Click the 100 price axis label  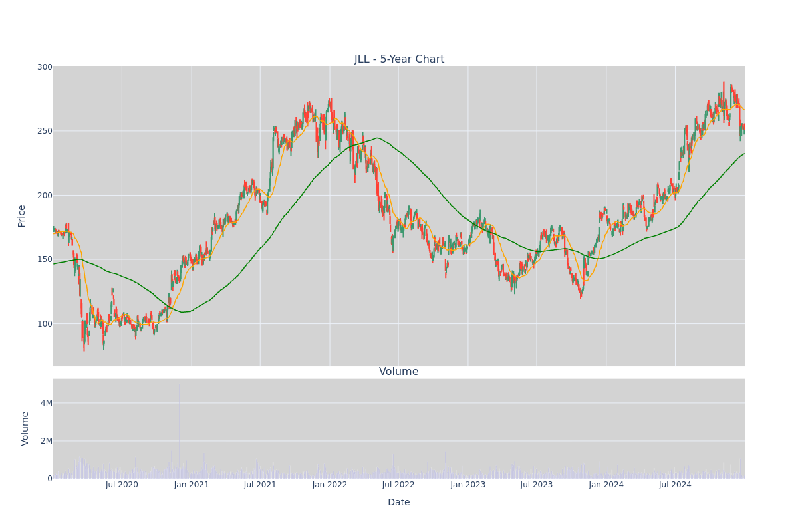pyautogui.click(x=45, y=324)
